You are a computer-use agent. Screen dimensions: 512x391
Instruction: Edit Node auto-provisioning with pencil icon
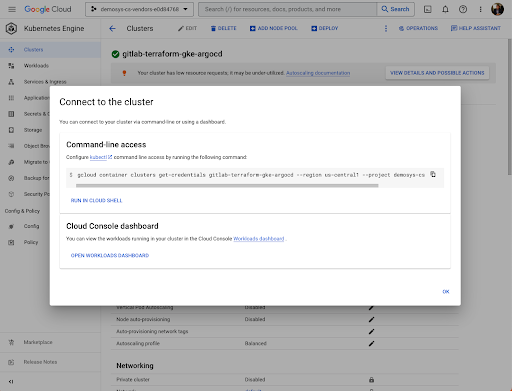coord(371,319)
